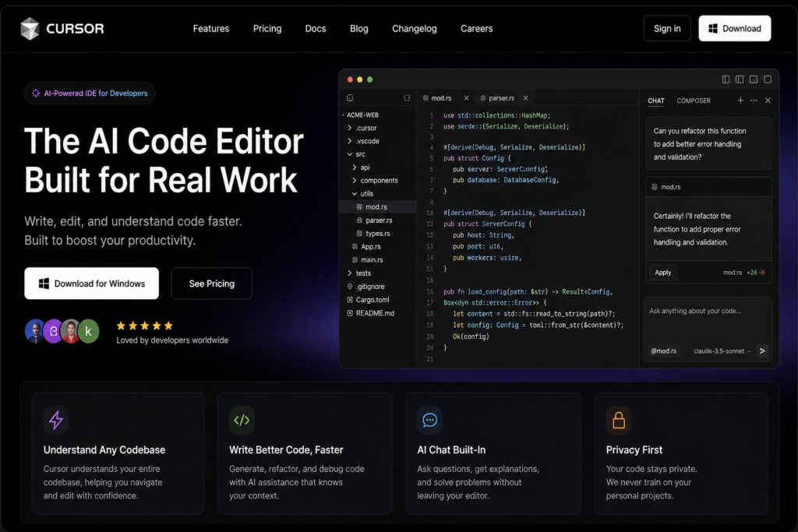Select the COMPOSER panel tab

693,100
